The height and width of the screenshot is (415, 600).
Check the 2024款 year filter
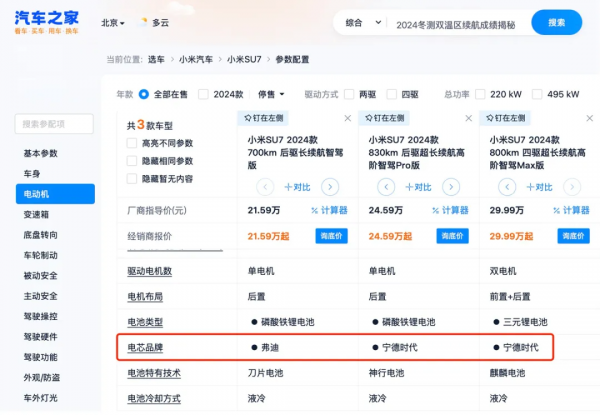point(203,94)
